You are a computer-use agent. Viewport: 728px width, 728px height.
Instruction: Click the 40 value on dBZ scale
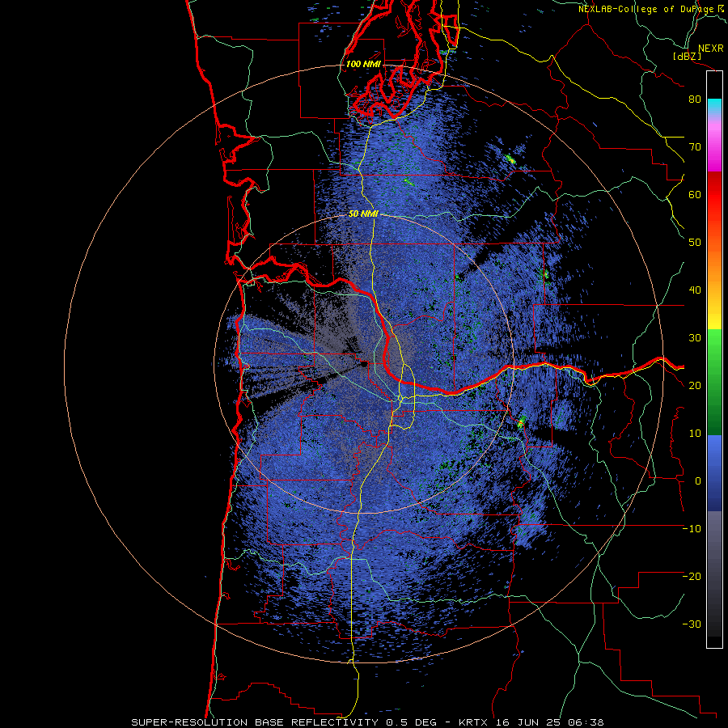coord(695,290)
